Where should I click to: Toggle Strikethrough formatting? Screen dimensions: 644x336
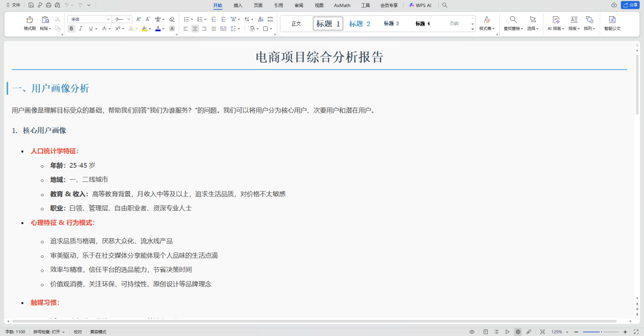[104, 29]
